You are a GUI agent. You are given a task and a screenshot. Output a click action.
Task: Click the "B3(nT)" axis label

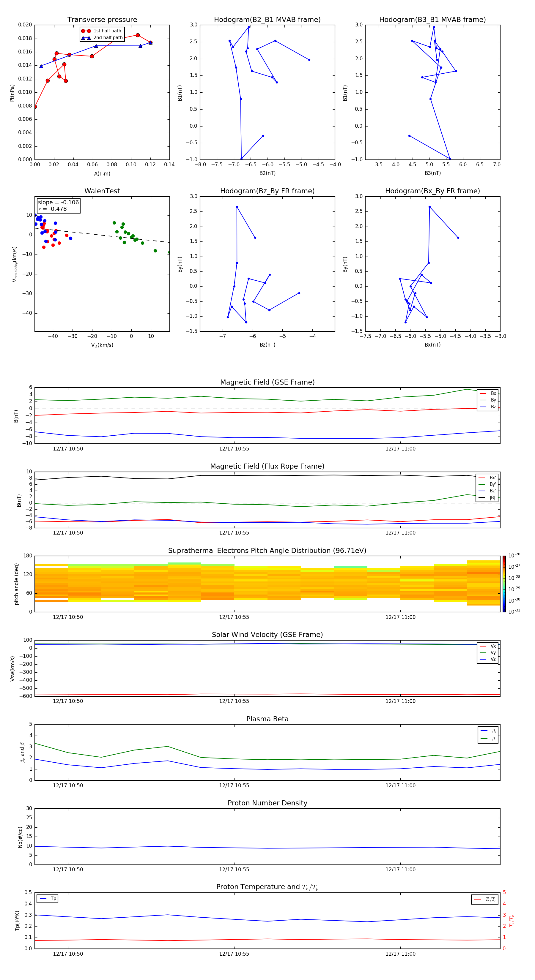432,173
